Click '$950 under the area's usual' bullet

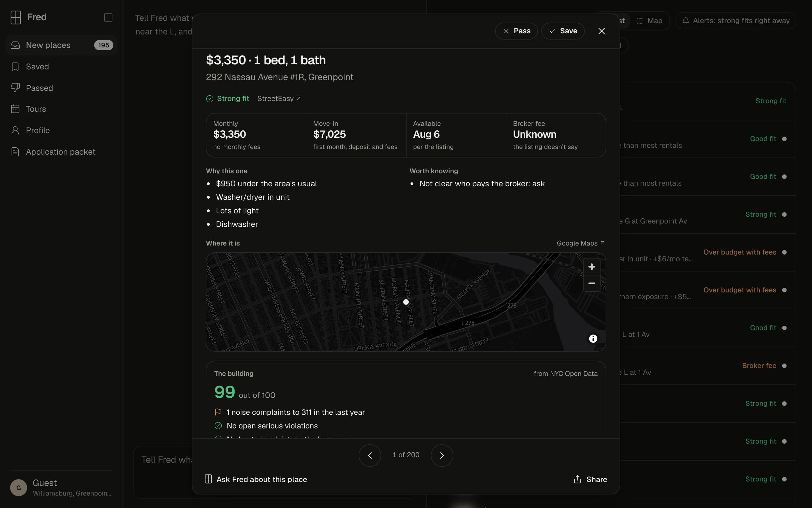pyautogui.click(x=266, y=183)
